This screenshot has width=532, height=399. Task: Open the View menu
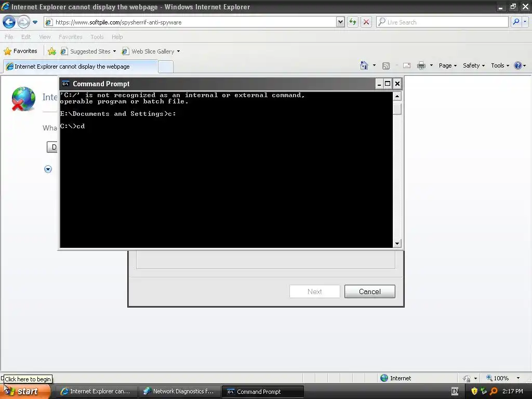click(45, 37)
